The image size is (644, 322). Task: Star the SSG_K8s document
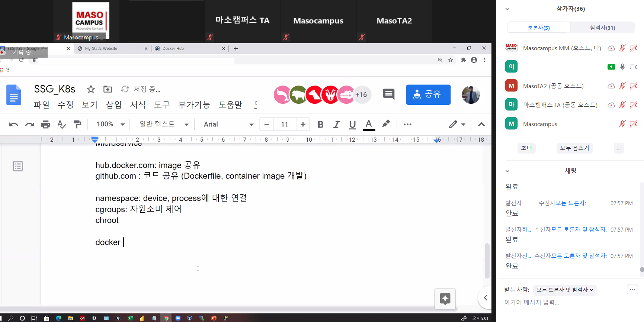click(91, 89)
